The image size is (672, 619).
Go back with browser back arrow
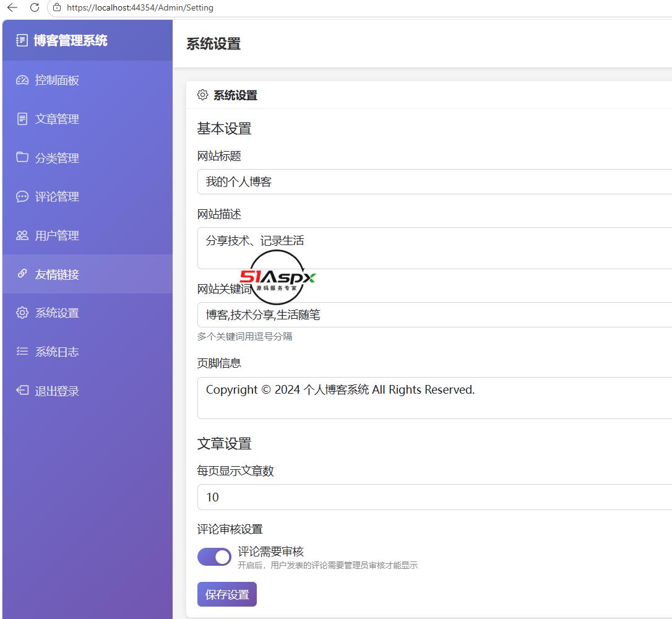pyautogui.click(x=12, y=7)
